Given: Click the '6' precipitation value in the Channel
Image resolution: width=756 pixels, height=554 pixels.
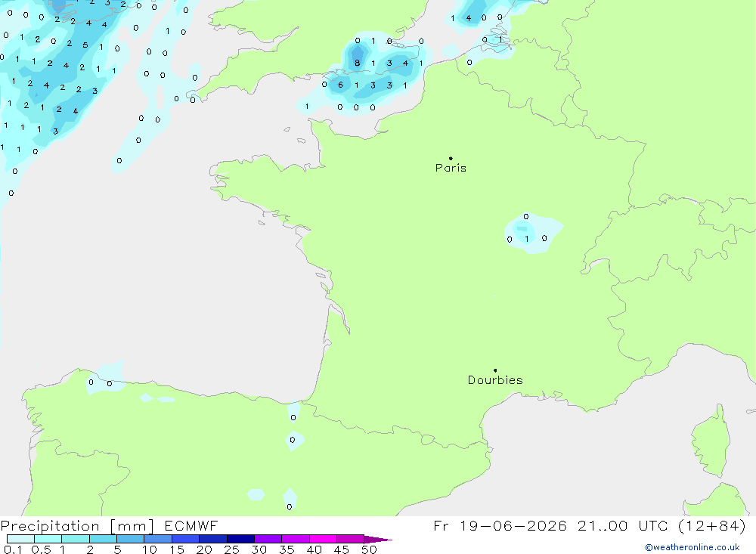Looking at the screenshot, I should 340,85.
